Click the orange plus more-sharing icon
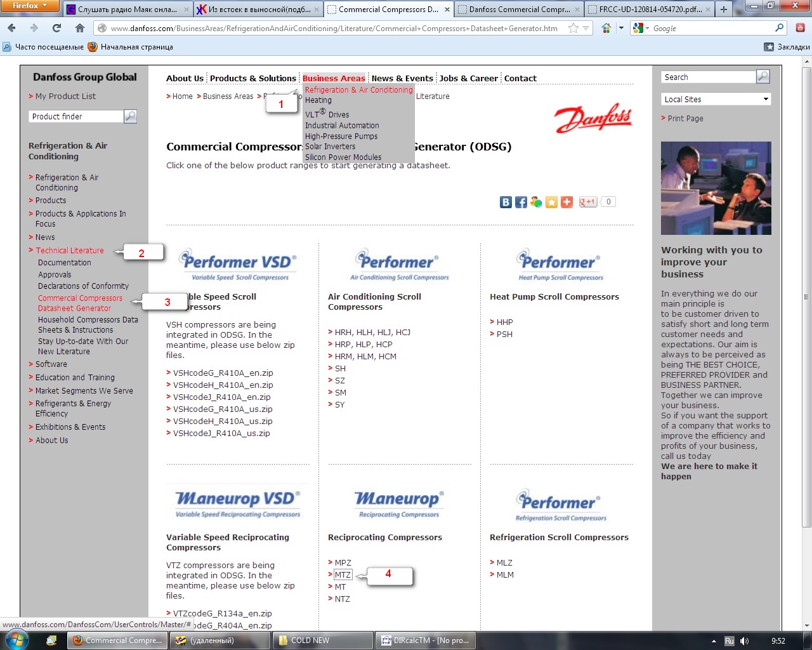Image resolution: width=812 pixels, height=650 pixels. [x=566, y=202]
